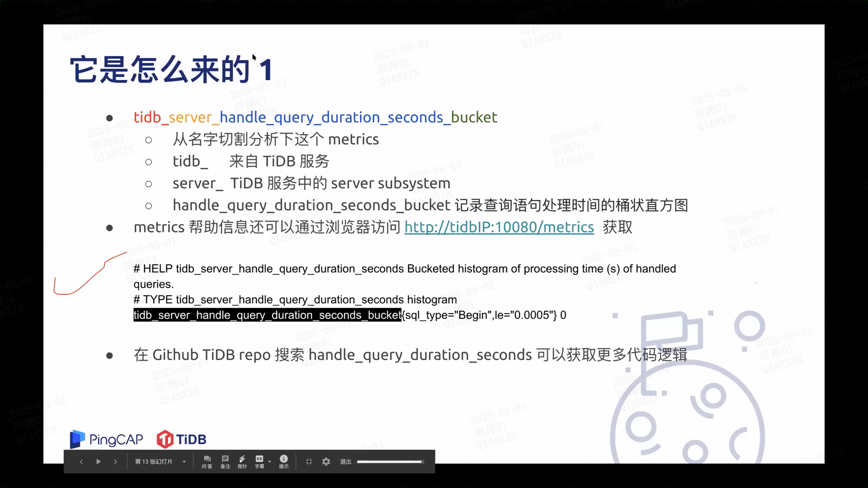Screen dimensions: 868x488
Task: Show speaker notes (备注)
Action: [225, 462]
